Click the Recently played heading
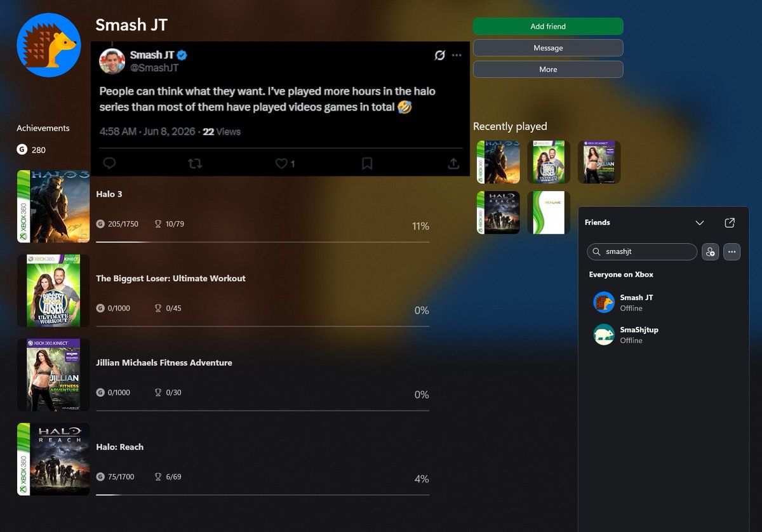 510,126
